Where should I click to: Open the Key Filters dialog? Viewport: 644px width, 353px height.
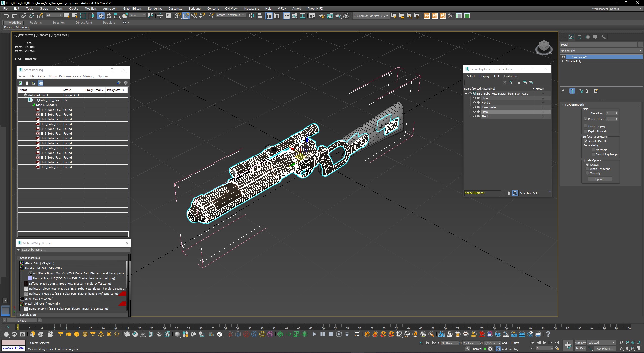605,348
